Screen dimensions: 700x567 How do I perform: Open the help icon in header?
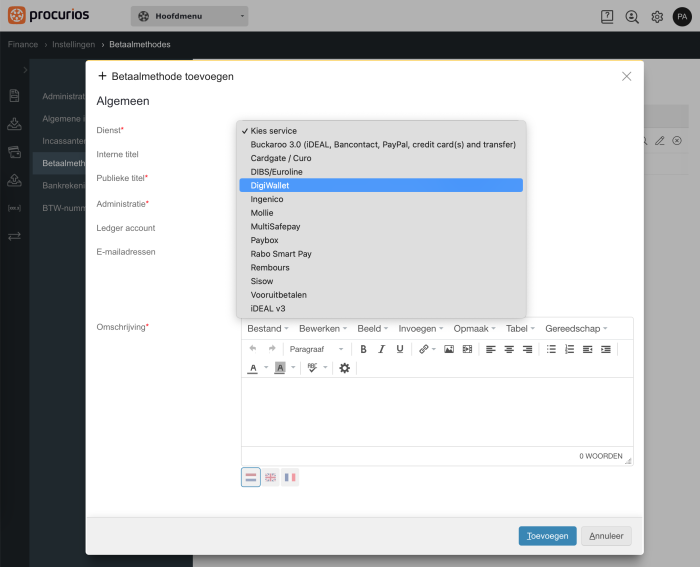[607, 17]
